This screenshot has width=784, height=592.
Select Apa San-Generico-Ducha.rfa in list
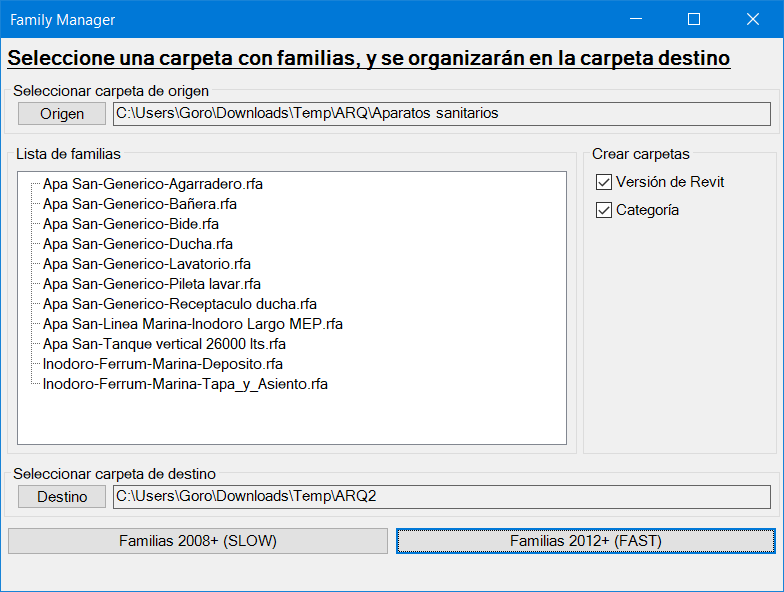138,244
